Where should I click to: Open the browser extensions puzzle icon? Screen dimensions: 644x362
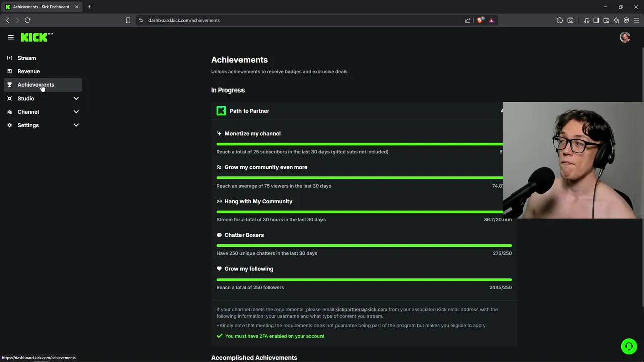pyautogui.click(x=560, y=20)
